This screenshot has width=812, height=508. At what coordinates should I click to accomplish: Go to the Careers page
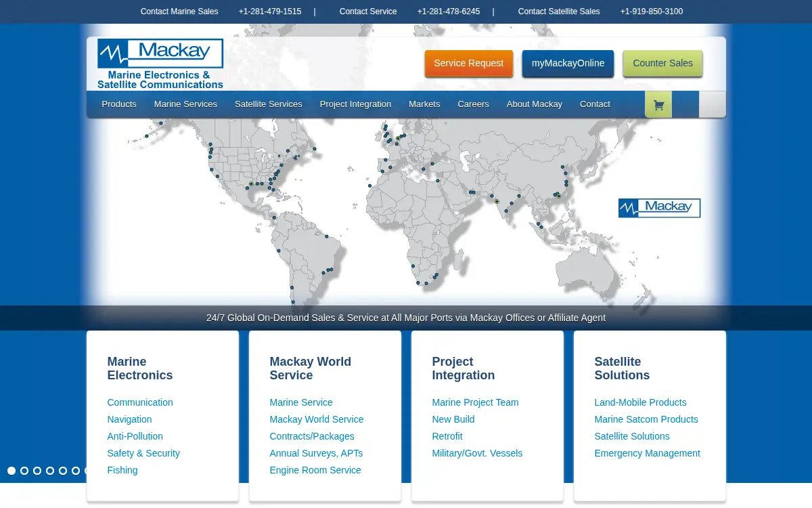coord(473,104)
